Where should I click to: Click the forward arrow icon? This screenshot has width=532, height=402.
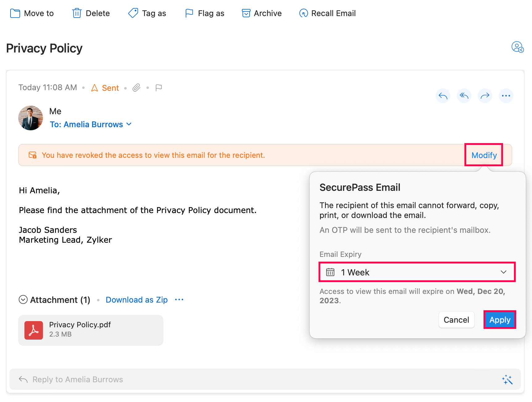485,96
